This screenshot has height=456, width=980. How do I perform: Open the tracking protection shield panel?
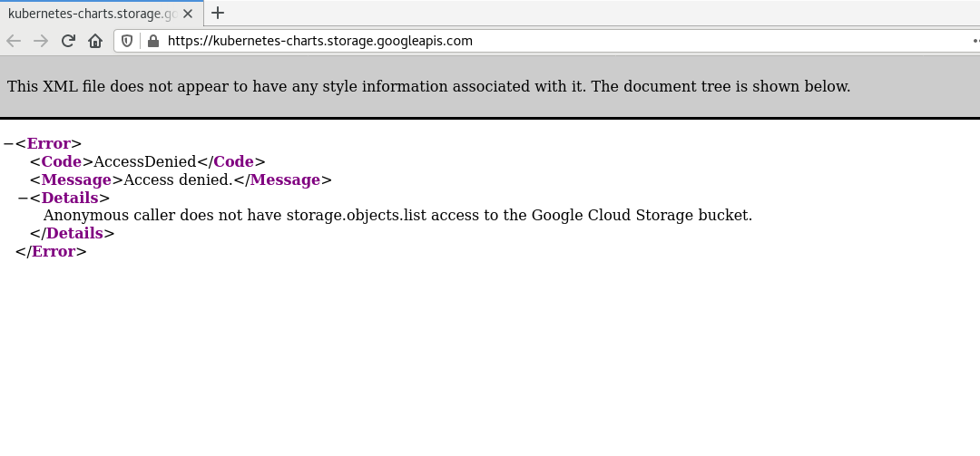[x=128, y=41]
